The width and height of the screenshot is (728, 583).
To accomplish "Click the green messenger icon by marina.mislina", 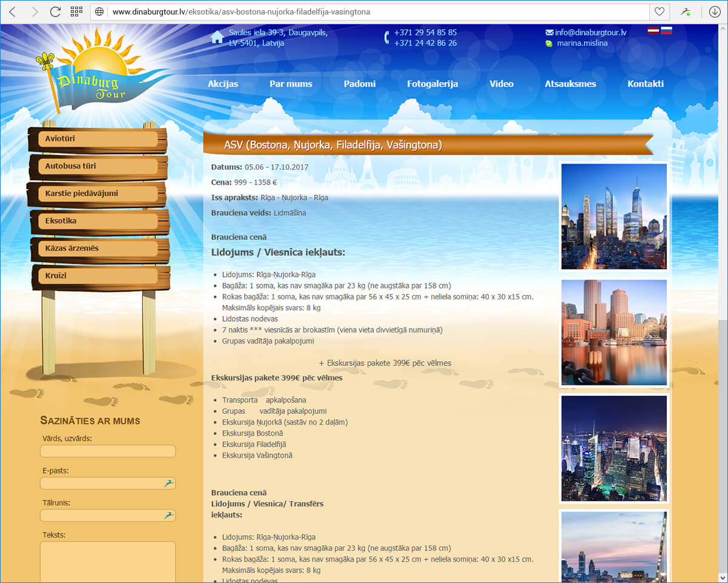I will (549, 44).
